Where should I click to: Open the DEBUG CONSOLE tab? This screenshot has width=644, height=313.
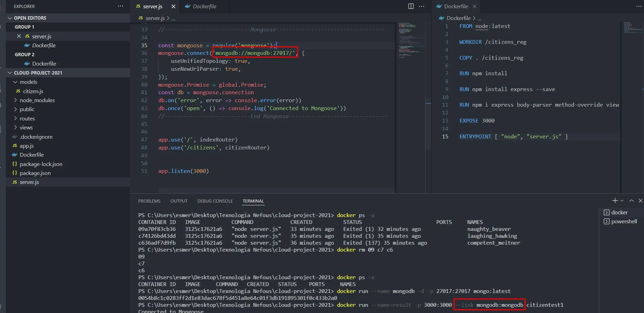tap(215, 201)
